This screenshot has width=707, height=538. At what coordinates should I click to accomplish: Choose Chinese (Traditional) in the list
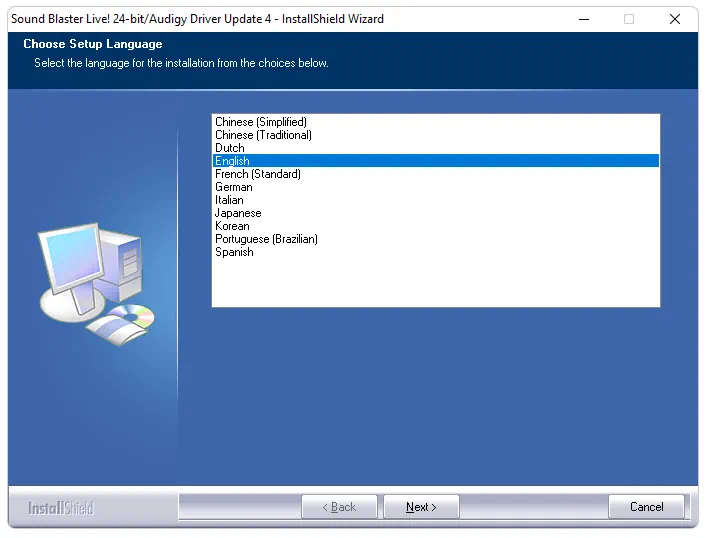[263, 135]
